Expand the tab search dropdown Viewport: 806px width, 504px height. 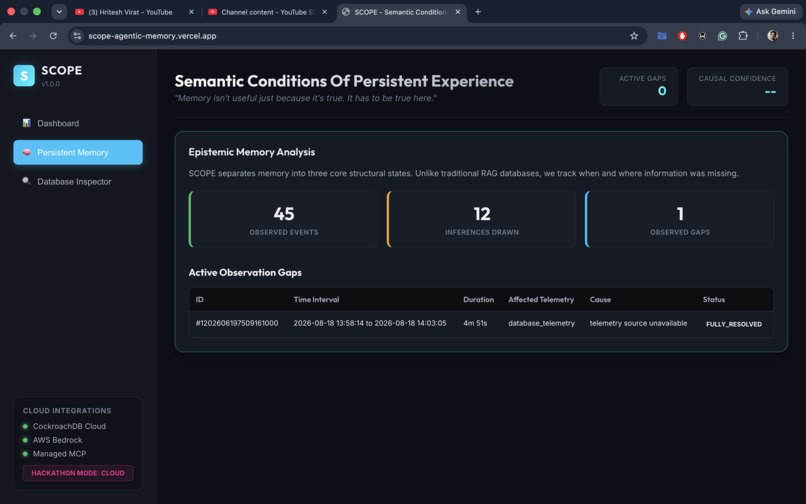[59, 12]
